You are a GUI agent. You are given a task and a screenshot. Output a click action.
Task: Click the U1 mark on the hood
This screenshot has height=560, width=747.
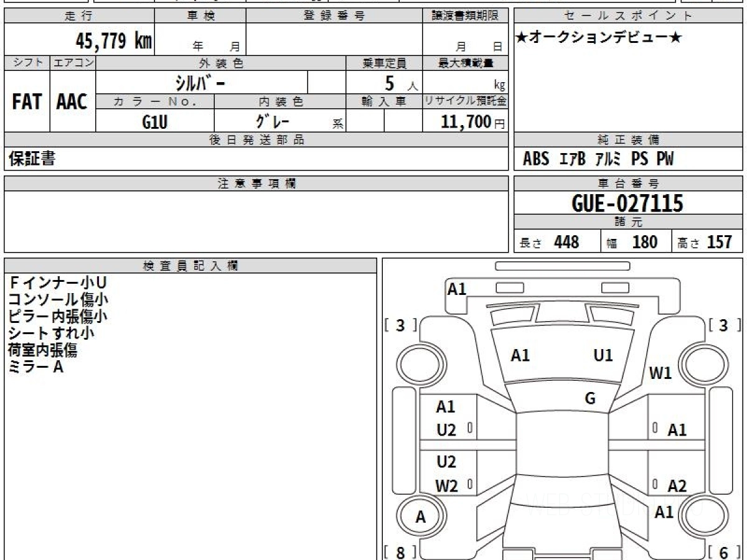603,355
